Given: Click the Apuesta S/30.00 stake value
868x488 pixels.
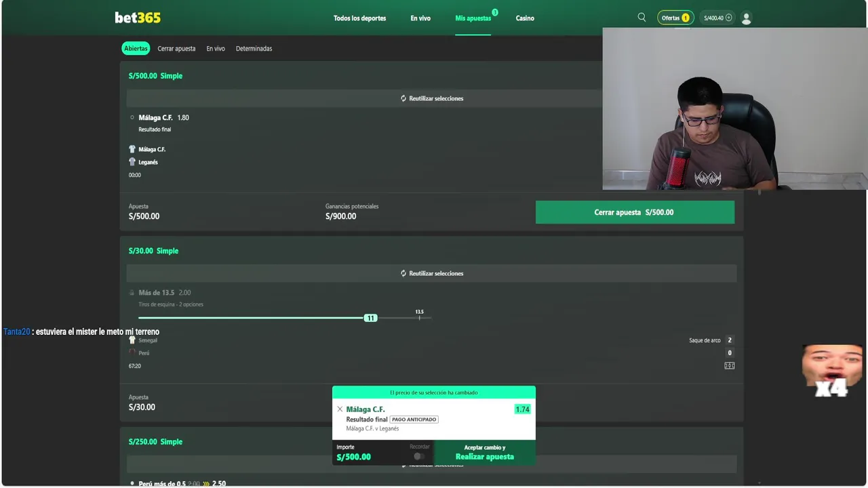Looking at the screenshot, I should pyautogui.click(x=142, y=407).
